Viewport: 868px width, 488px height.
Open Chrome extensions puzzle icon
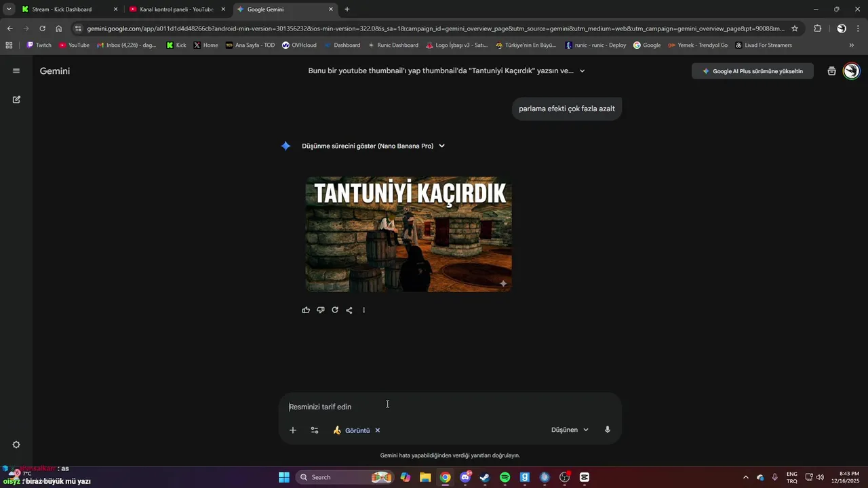click(x=818, y=28)
